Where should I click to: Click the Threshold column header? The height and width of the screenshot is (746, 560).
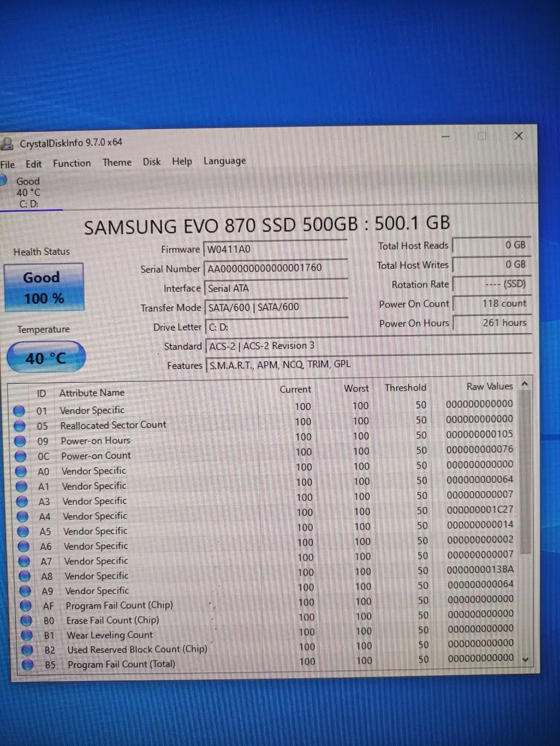pos(405,387)
